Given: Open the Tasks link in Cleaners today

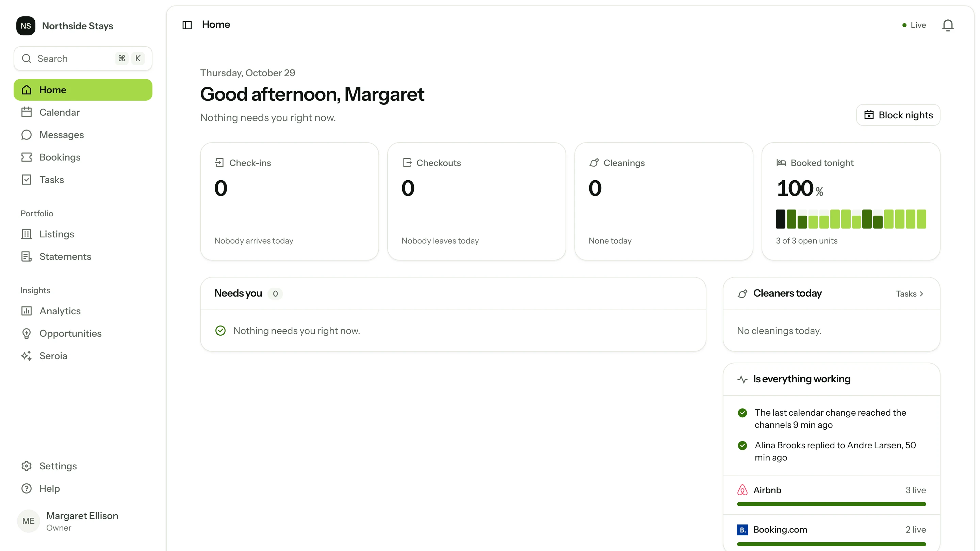Looking at the screenshot, I should tap(909, 294).
